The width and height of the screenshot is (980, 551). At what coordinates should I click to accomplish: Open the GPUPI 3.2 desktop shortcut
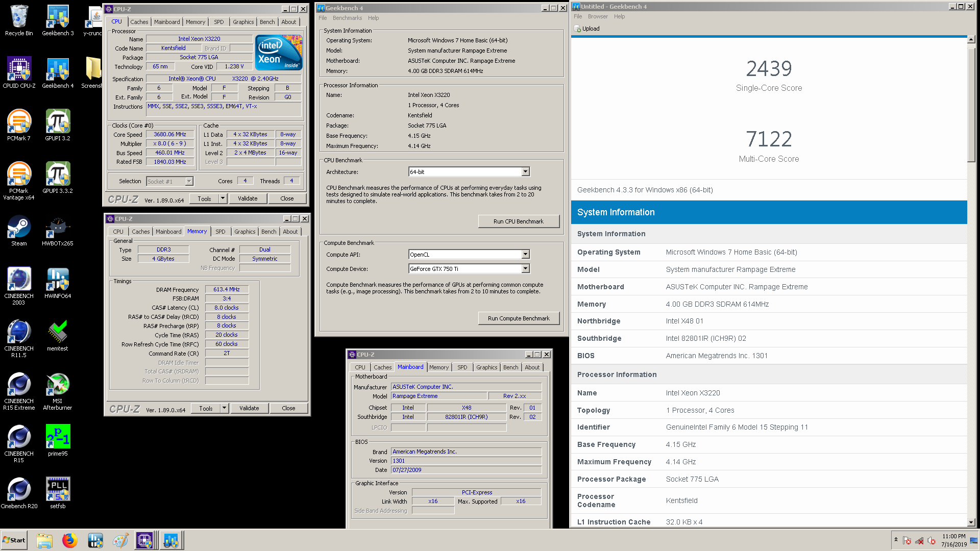58,126
